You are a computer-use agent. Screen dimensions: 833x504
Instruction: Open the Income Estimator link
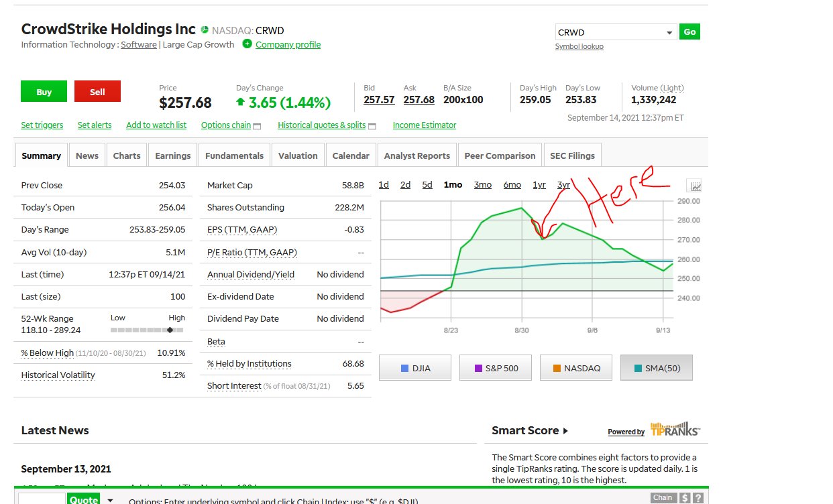pos(425,125)
